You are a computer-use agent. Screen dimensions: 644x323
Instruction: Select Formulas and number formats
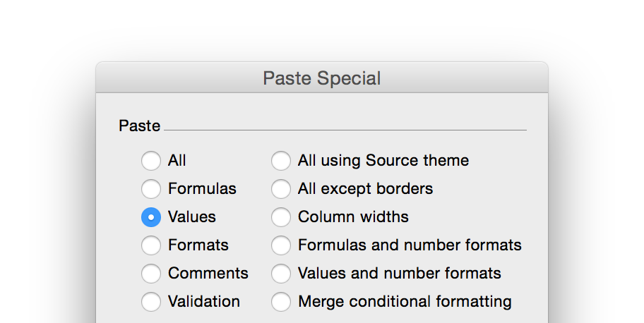coord(281,245)
